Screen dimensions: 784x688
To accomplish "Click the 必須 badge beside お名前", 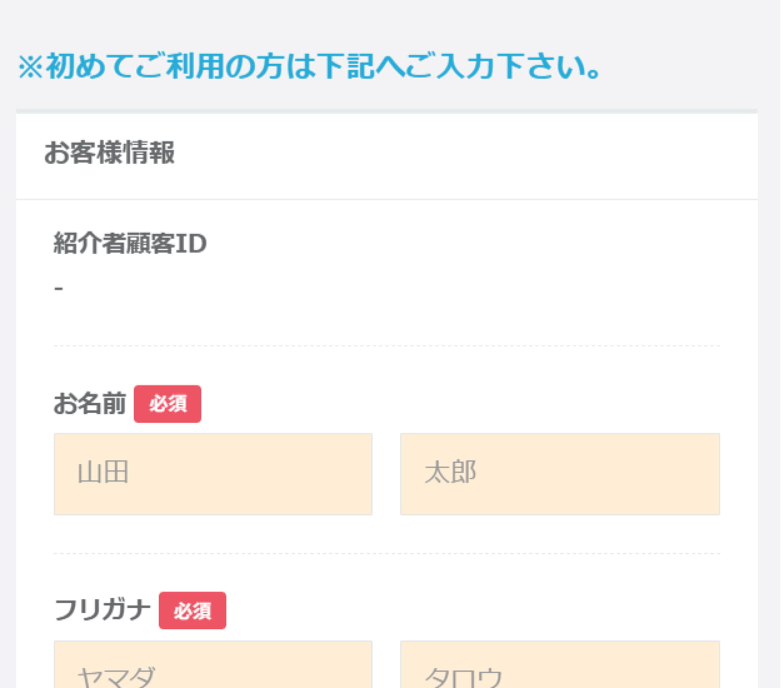I will click(168, 404).
